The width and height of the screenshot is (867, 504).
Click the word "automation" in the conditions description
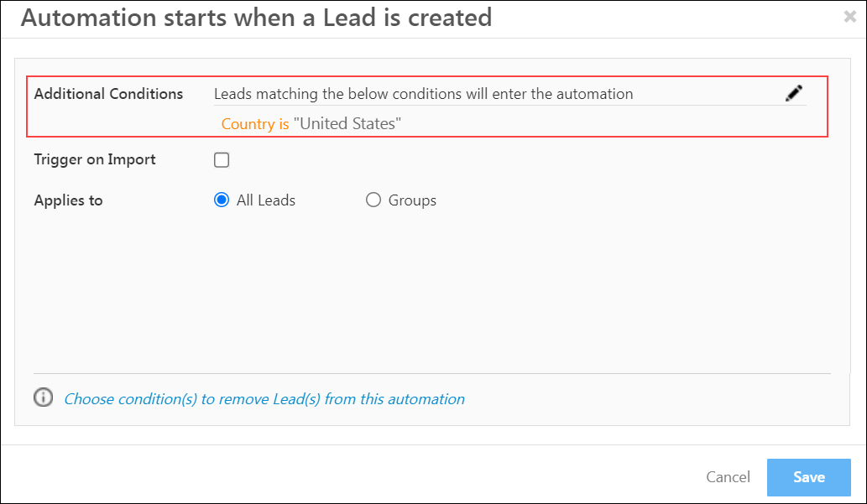(x=594, y=94)
